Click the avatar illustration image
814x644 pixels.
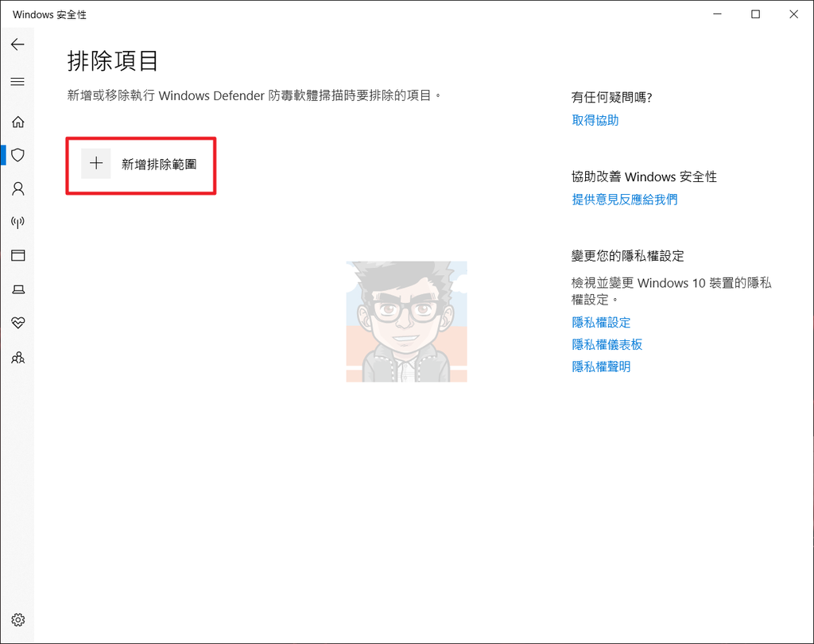point(406,322)
